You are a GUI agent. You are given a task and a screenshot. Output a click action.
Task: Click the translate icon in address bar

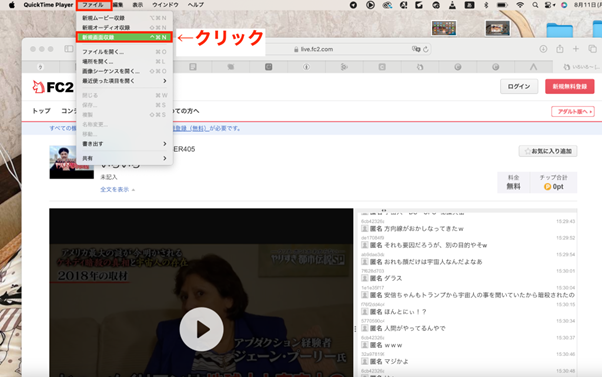click(416, 49)
